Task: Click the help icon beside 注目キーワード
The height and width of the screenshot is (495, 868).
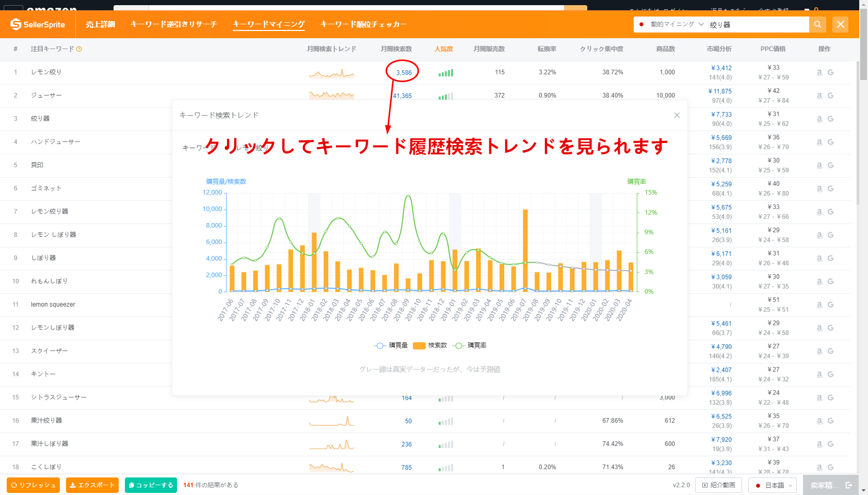Action: 79,49
